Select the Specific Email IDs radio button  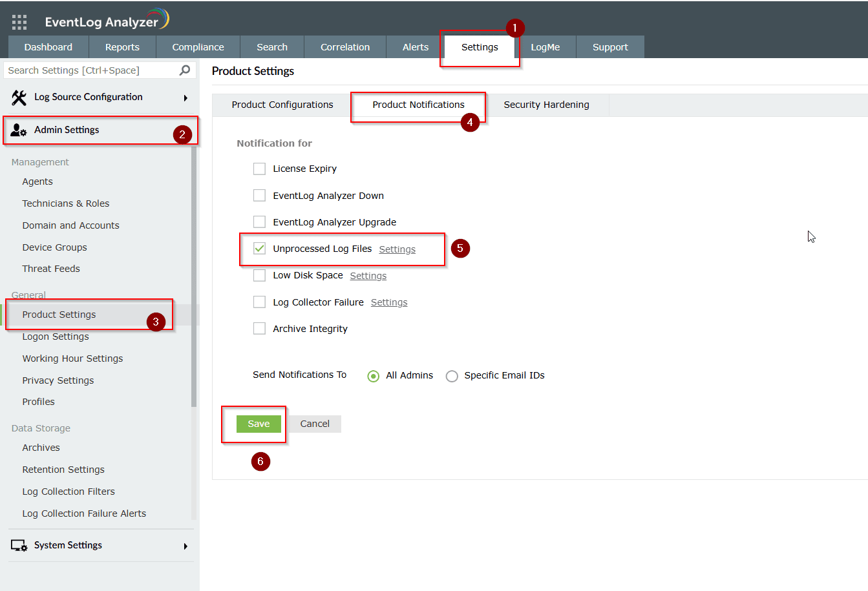[452, 376]
